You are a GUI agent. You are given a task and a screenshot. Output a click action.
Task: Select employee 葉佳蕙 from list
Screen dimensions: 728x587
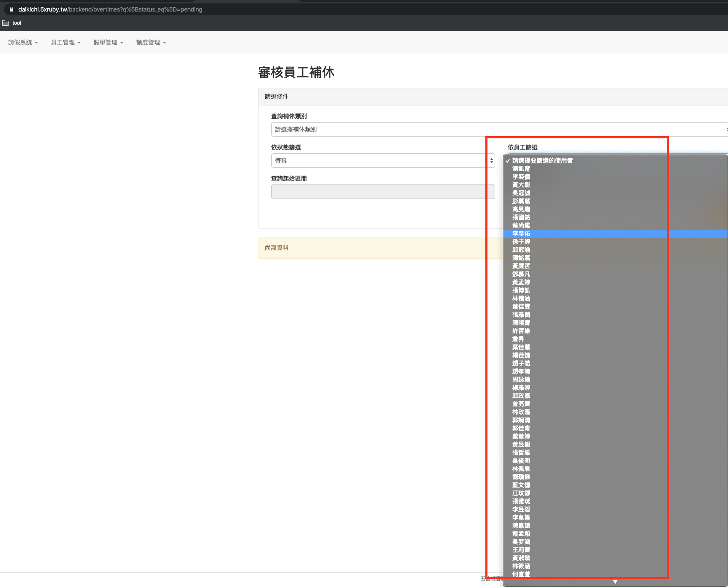click(615, 347)
